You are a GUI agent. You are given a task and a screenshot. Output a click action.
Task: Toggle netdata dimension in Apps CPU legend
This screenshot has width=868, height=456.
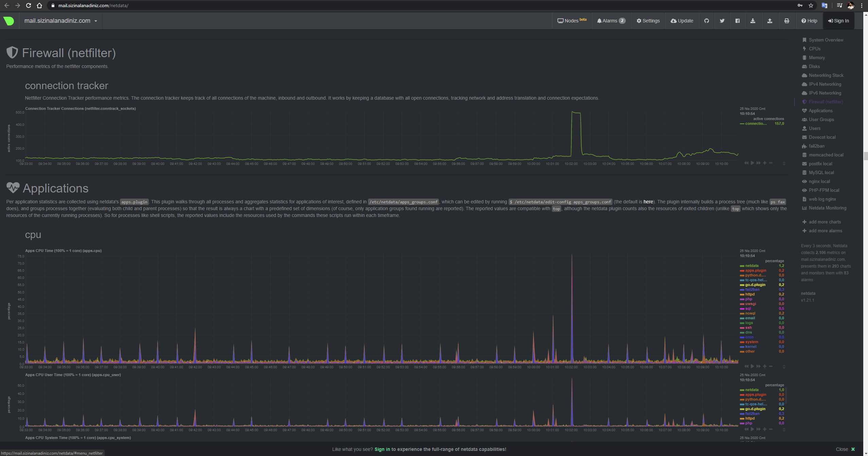[x=751, y=266]
